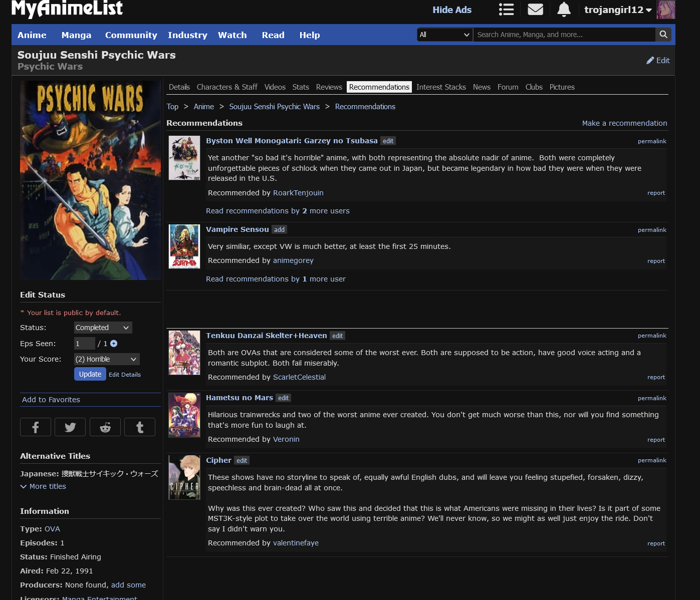Click the search magnifier button

pos(663,35)
